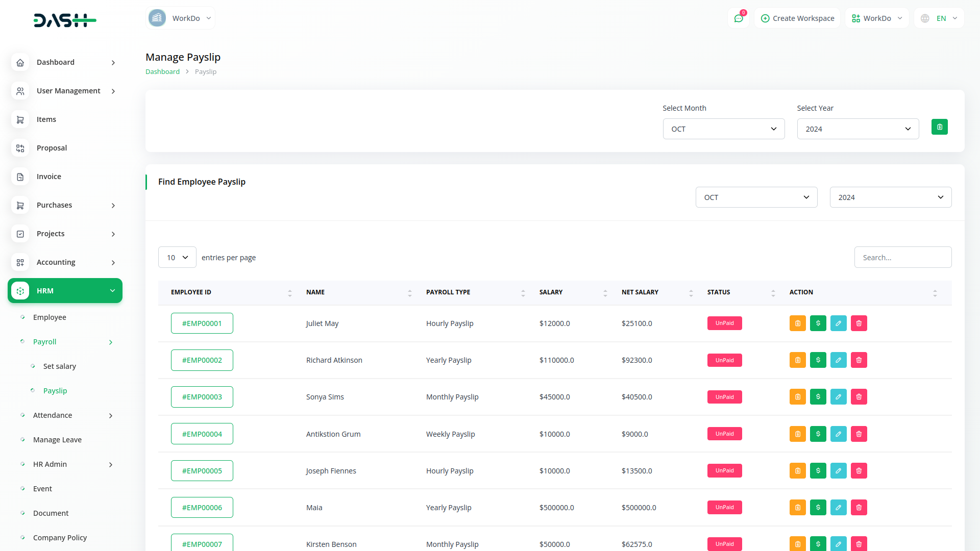The image size is (980, 551).
Task: Click the green dollar pay icon for Richard Atkinson
Action: (x=818, y=360)
